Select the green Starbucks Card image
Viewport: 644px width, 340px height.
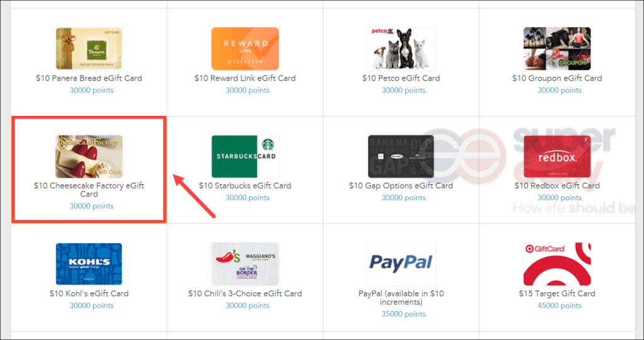pyautogui.click(x=245, y=156)
